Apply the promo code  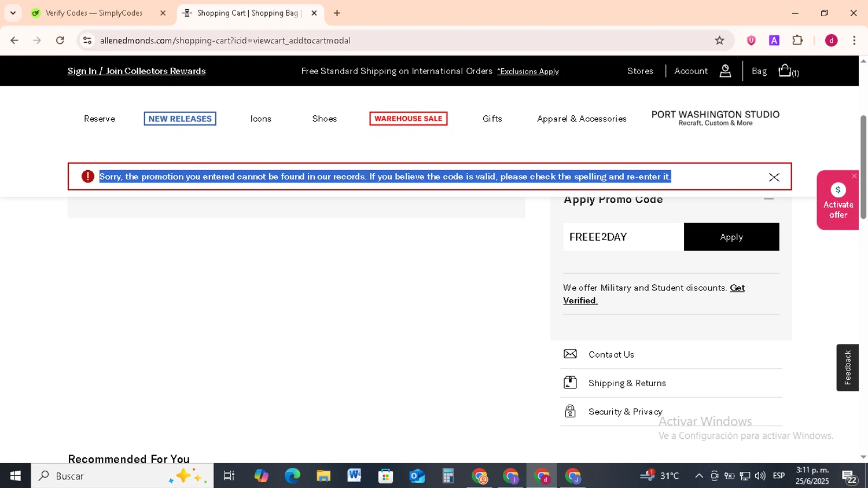(731, 237)
